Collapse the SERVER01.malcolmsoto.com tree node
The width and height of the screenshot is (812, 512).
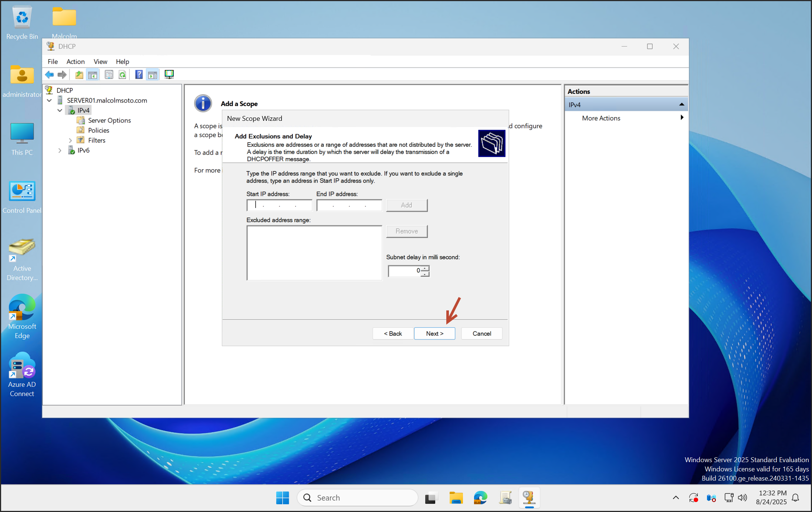[49, 100]
